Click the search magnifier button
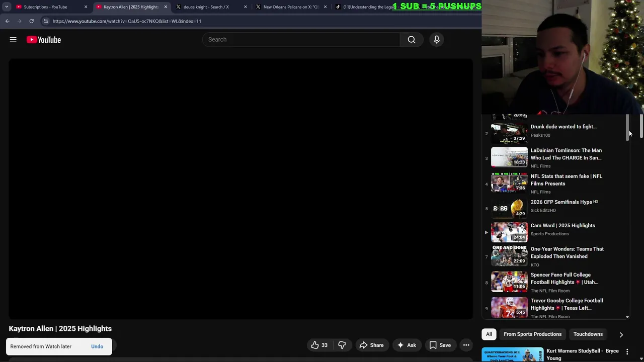This screenshot has height=362, width=644. 412,40
